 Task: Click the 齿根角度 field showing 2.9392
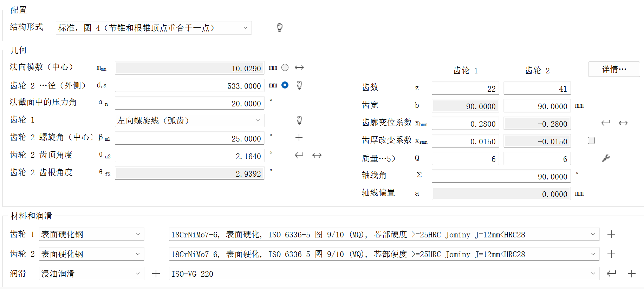(x=190, y=173)
